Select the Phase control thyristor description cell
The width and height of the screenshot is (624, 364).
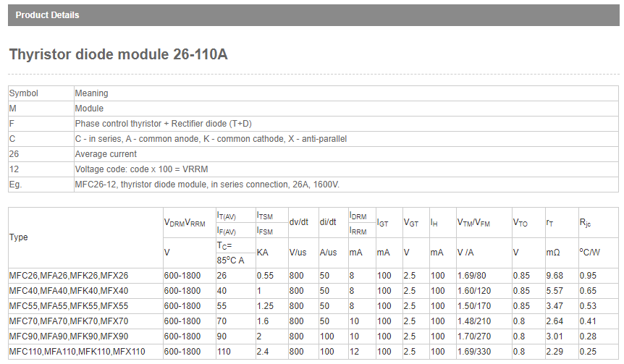[x=164, y=124]
